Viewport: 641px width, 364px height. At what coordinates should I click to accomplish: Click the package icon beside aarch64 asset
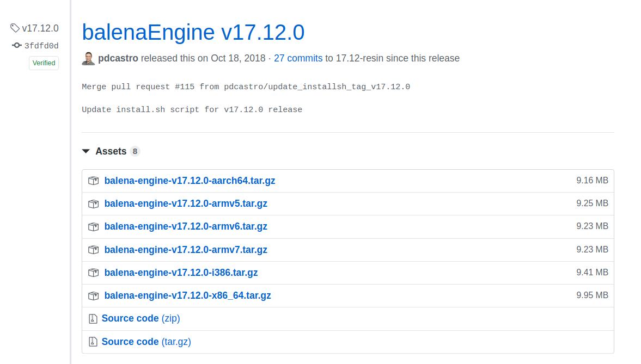(x=93, y=180)
